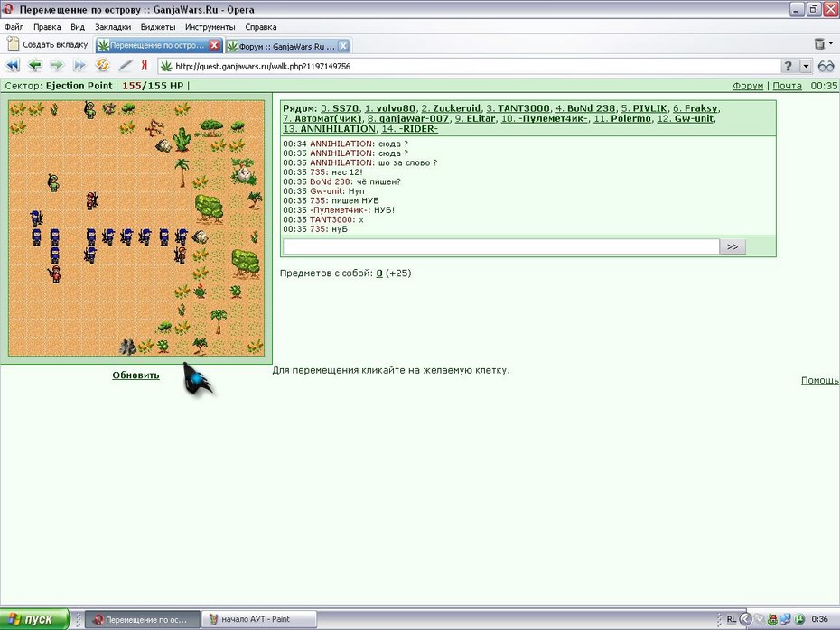Click the rewind navigation icon
Image resolution: width=840 pixels, height=630 pixels.
(13, 66)
